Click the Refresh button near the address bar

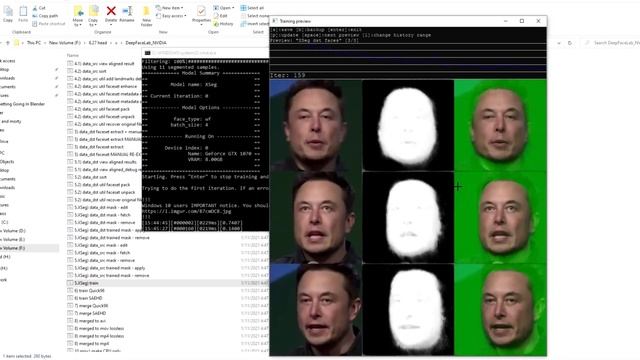pos(570,42)
